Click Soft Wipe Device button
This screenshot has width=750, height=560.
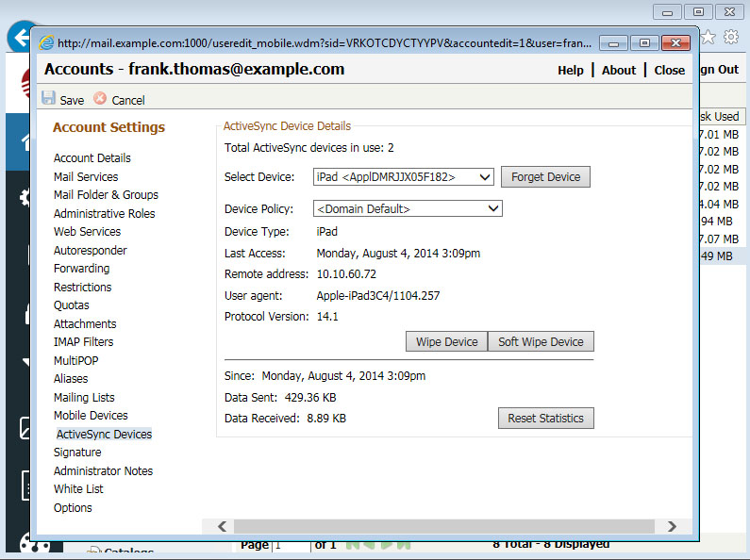pos(541,342)
